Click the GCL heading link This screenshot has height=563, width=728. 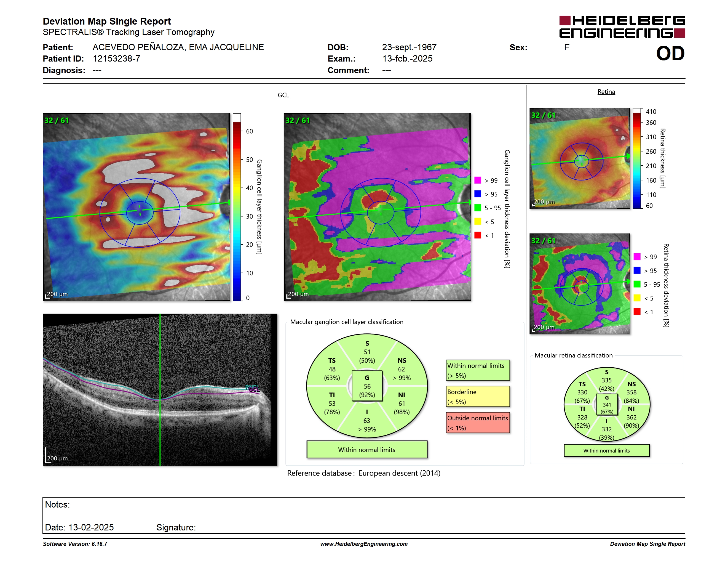click(283, 95)
